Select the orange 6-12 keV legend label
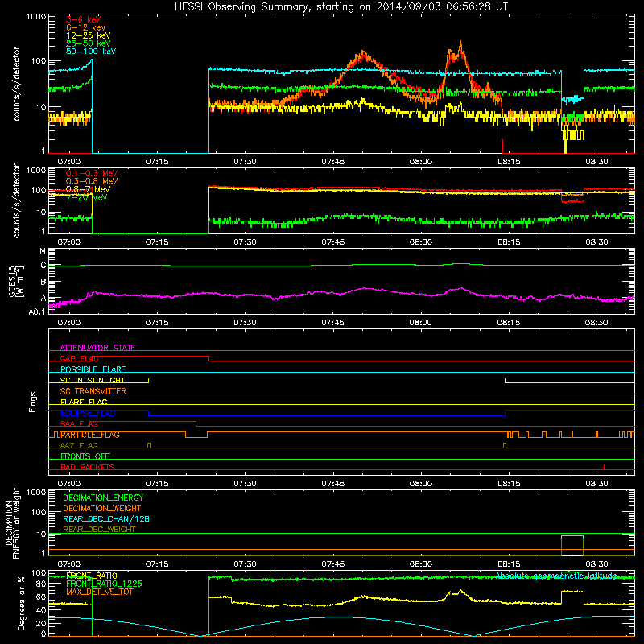 pyautogui.click(x=85, y=27)
